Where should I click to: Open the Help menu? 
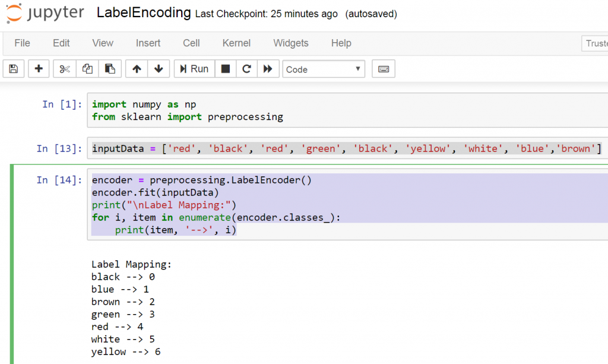point(341,43)
